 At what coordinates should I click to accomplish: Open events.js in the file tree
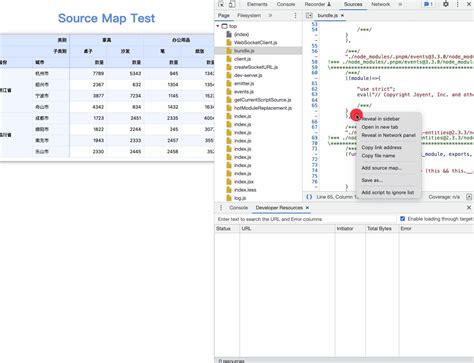tap(244, 92)
